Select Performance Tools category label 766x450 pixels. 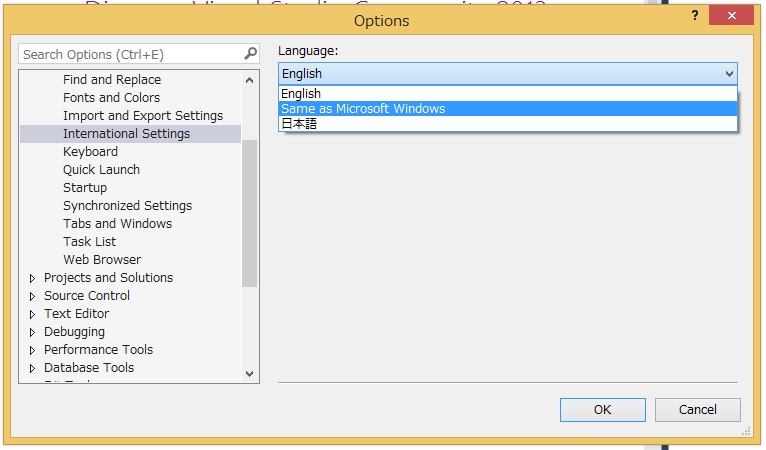point(98,350)
